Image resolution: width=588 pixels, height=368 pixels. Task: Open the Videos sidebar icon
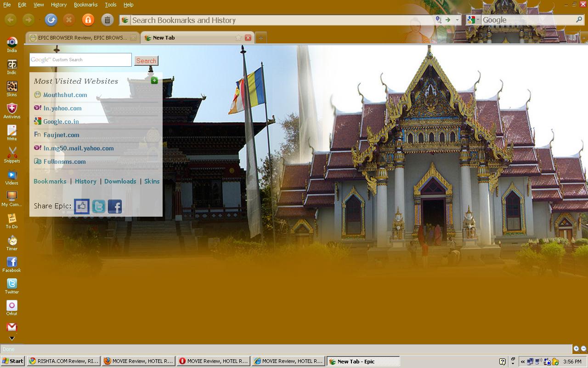point(12,175)
